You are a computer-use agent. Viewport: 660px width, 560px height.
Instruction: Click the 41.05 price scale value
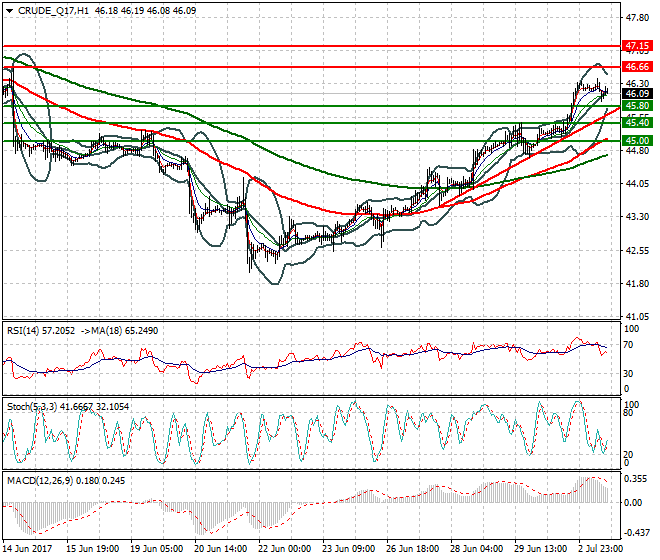point(637,316)
